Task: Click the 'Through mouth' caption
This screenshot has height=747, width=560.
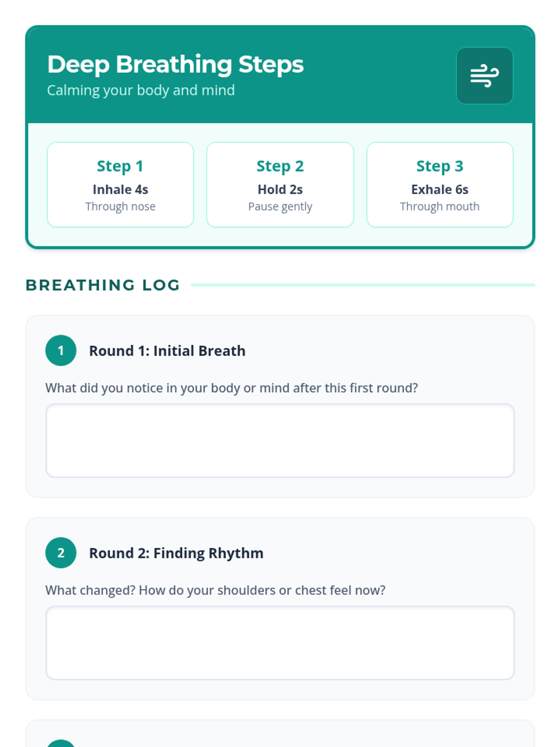Action: 440,206
